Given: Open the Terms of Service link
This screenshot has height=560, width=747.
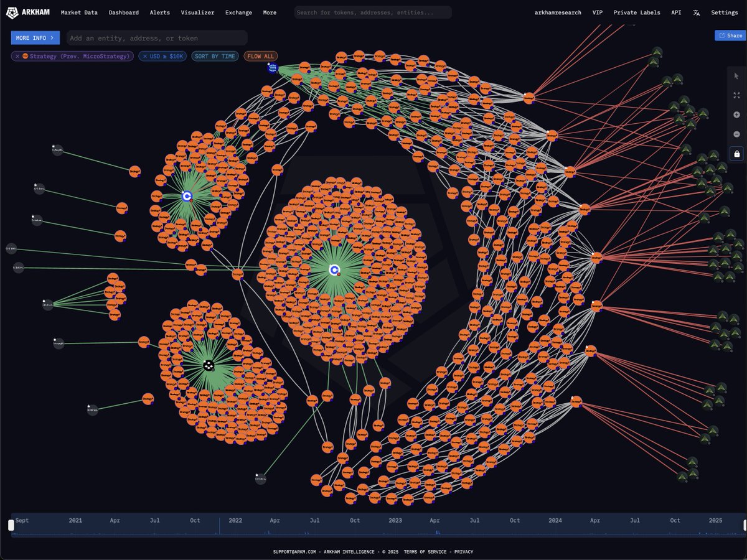Looking at the screenshot, I should (425, 552).
